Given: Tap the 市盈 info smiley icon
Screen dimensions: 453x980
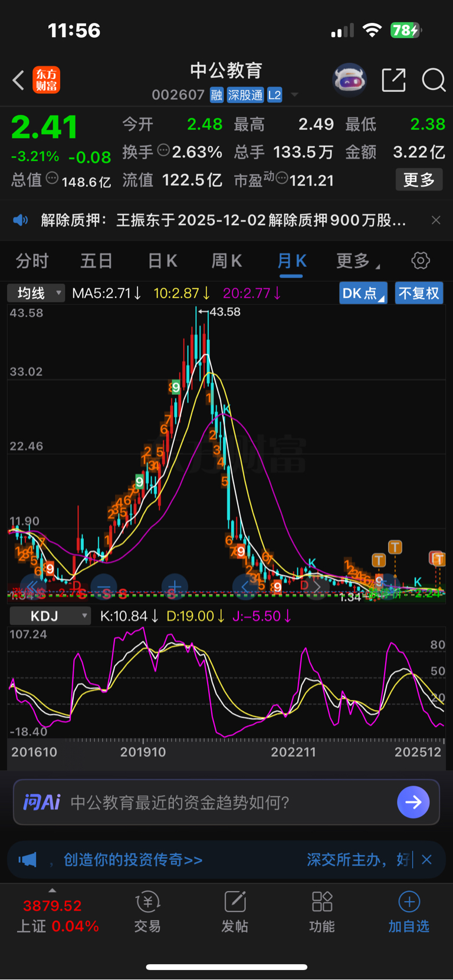Looking at the screenshot, I should point(281,178).
